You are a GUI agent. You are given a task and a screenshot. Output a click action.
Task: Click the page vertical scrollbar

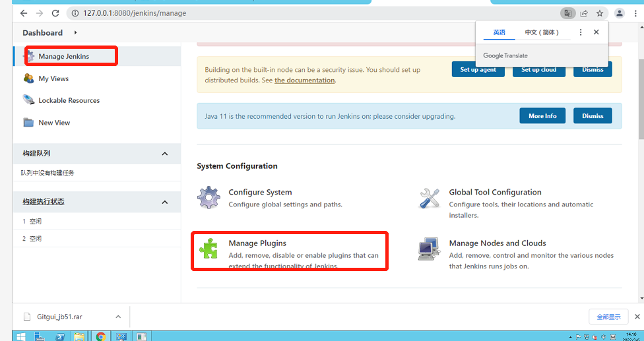tap(641, 99)
